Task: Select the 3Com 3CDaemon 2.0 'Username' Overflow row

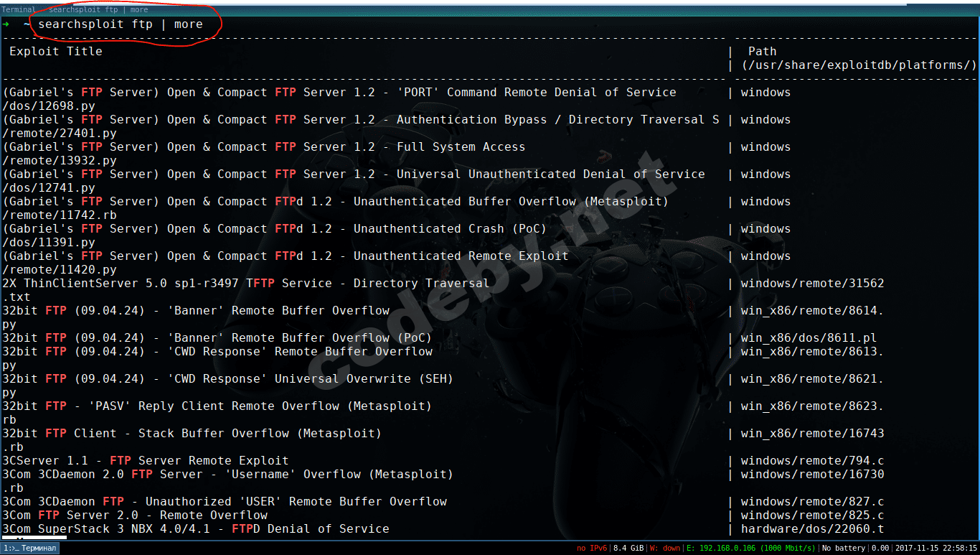Action: point(228,475)
